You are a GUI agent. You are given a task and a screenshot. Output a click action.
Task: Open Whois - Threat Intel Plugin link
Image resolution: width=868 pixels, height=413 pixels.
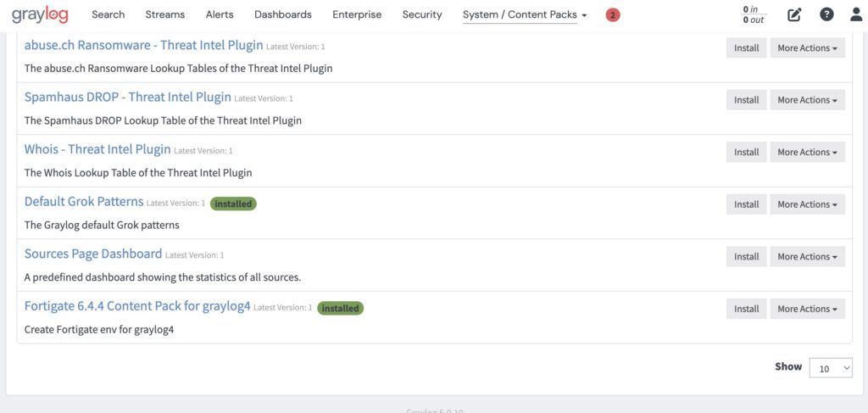(97, 149)
